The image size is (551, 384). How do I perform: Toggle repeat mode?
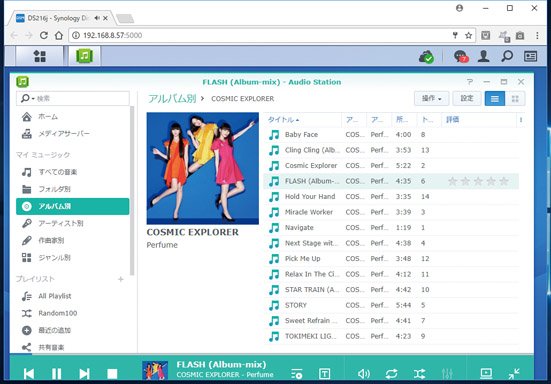[391, 374]
